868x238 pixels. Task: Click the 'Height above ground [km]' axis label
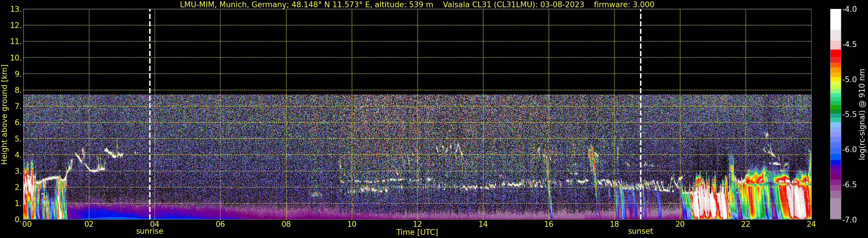pos(4,115)
